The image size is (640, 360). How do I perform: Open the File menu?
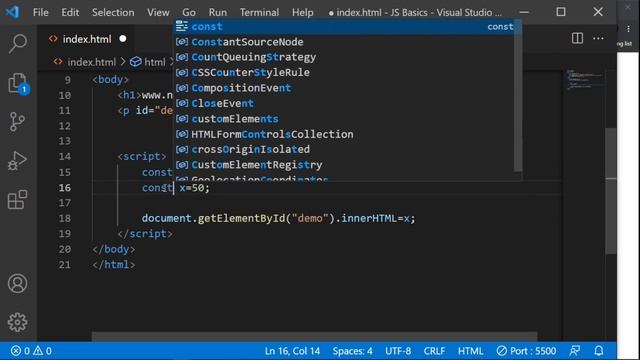[x=40, y=12]
